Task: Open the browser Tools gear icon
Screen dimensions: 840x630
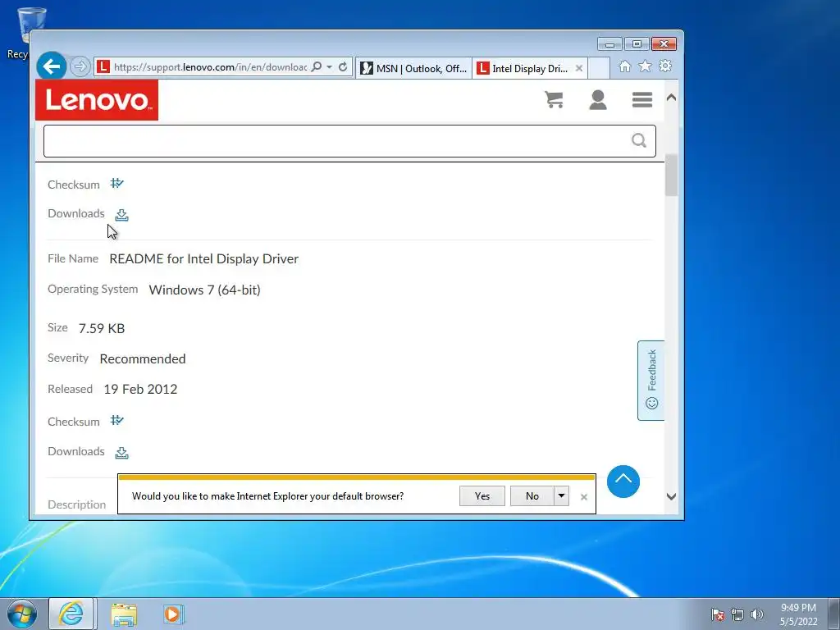Action: [665, 66]
